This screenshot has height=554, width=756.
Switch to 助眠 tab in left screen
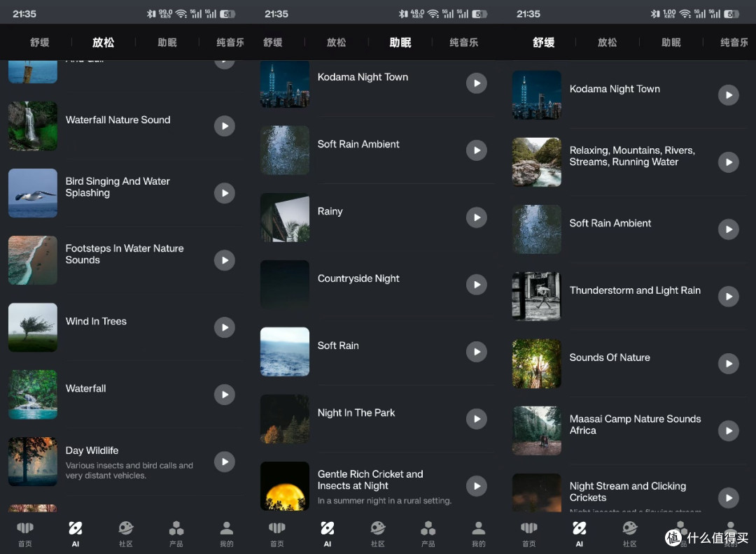[x=167, y=43]
